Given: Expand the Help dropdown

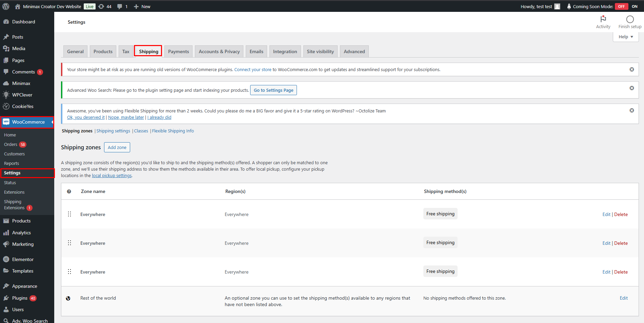Looking at the screenshot, I should pos(626,37).
